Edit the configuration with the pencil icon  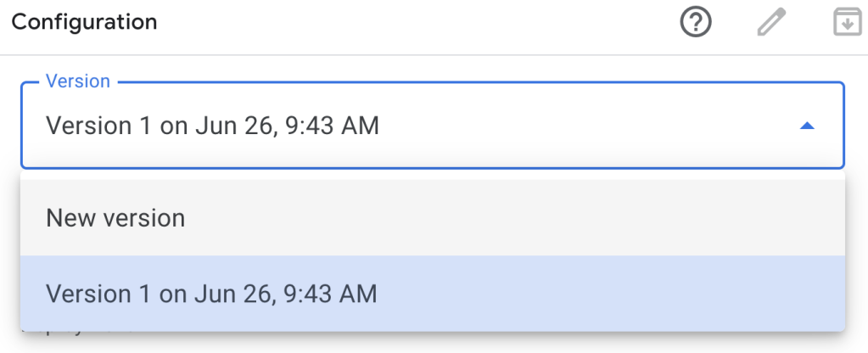point(771,23)
